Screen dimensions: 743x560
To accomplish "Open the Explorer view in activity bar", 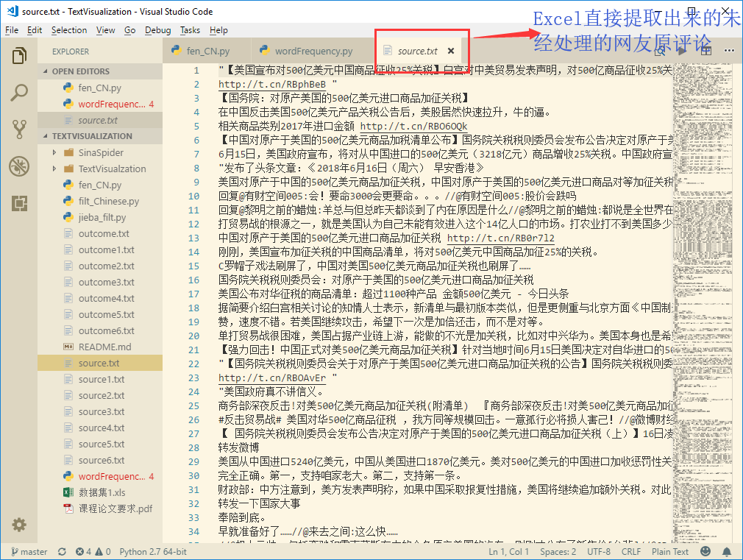I will [19, 55].
